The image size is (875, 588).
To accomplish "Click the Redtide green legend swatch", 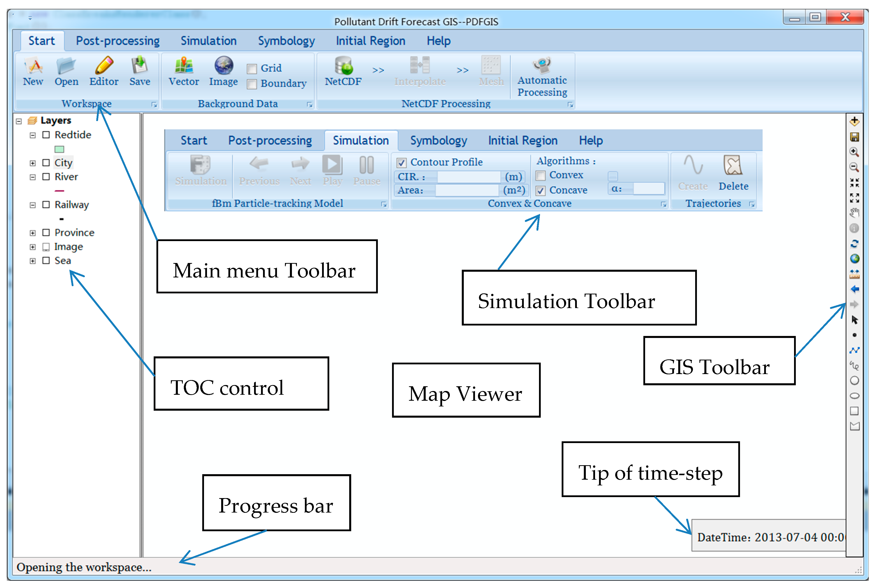I will pos(59,149).
